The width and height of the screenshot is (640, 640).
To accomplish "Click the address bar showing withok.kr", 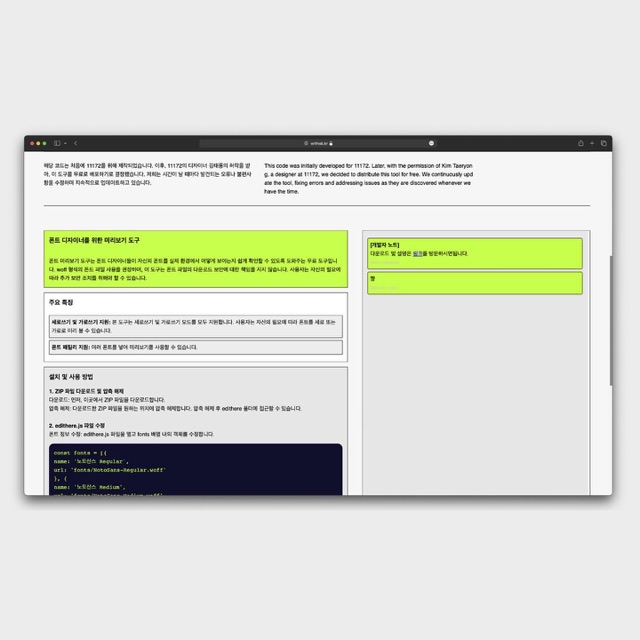I will 318,143.
